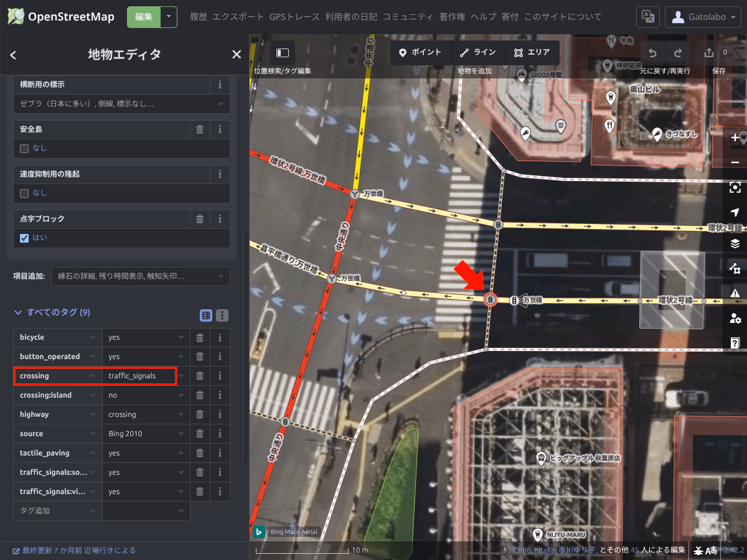Viewport: 747px width, 560px height.
Task: Toggle the 速度抑制用の隆起 なし checkbox
Action: (24, 193)
